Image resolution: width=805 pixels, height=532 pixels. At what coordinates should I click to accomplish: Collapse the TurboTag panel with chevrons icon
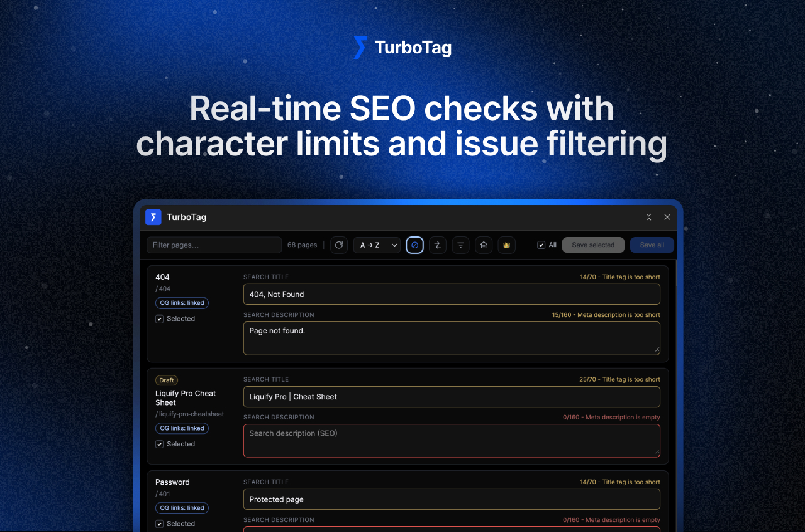coord(649,217)
